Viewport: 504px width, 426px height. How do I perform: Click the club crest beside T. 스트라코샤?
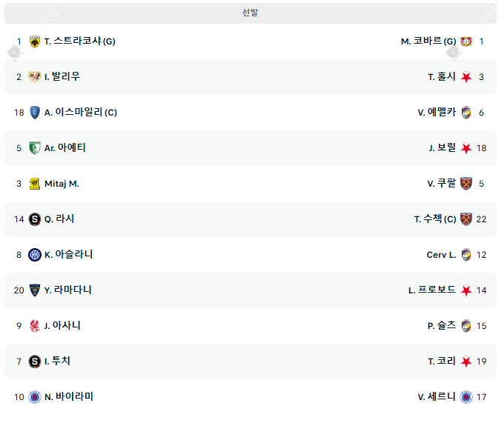(x=34, y=41)
